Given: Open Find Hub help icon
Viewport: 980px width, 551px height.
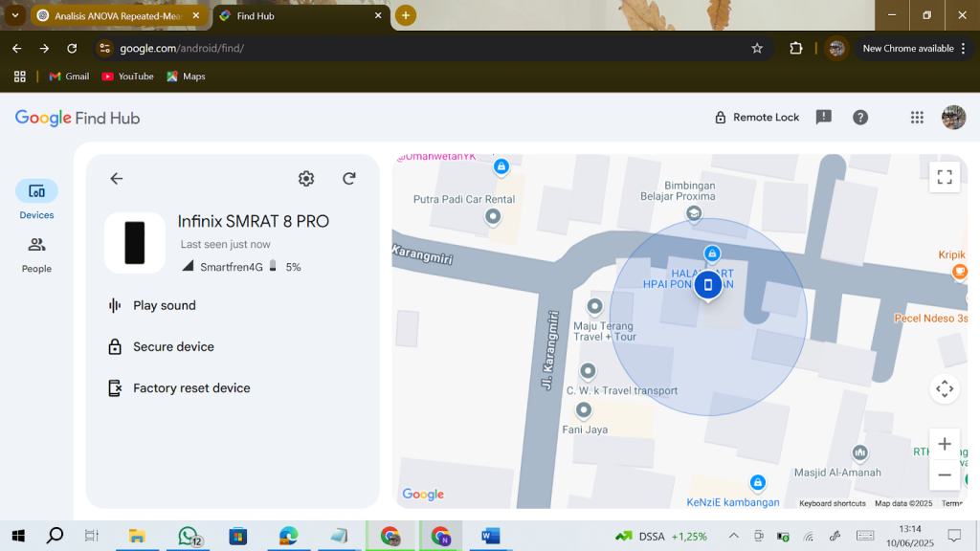Looking at the screenshot, I should coord(860,118).
